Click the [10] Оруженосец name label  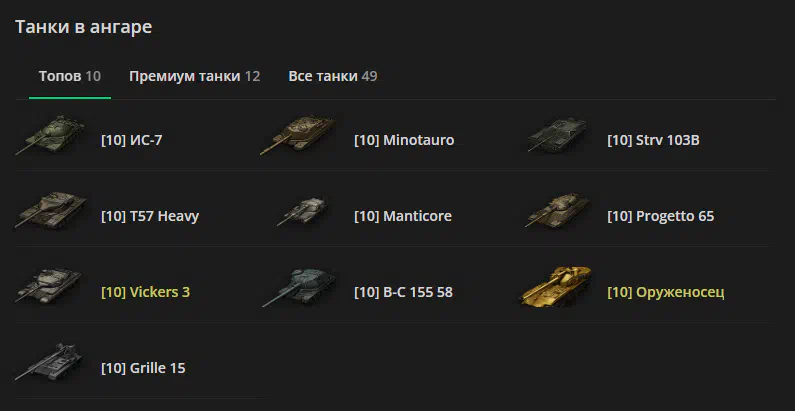pyautogui.click(x=666, y=293)
